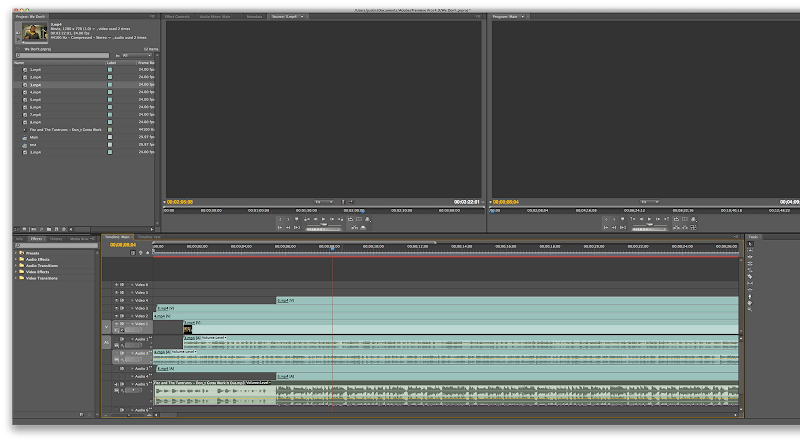The image size is (800, 442).
Task: Toggle Video 5 track output eye
Action: pos(116,292)
